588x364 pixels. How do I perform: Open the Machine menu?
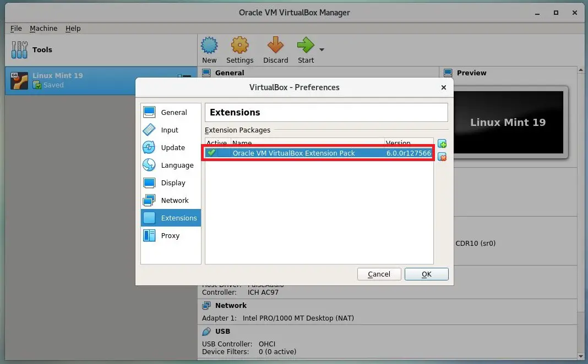pos(43,28)
